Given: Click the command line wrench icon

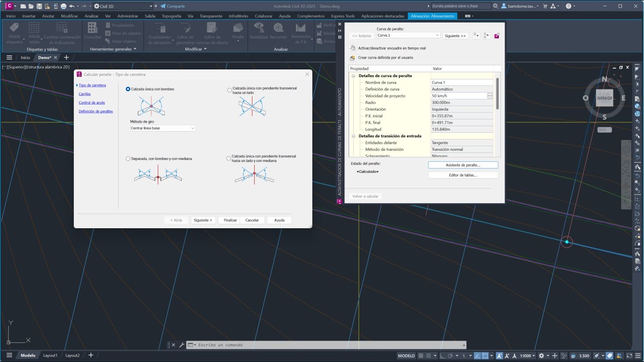Looking at the screenshot, I should tap(182, 345).
